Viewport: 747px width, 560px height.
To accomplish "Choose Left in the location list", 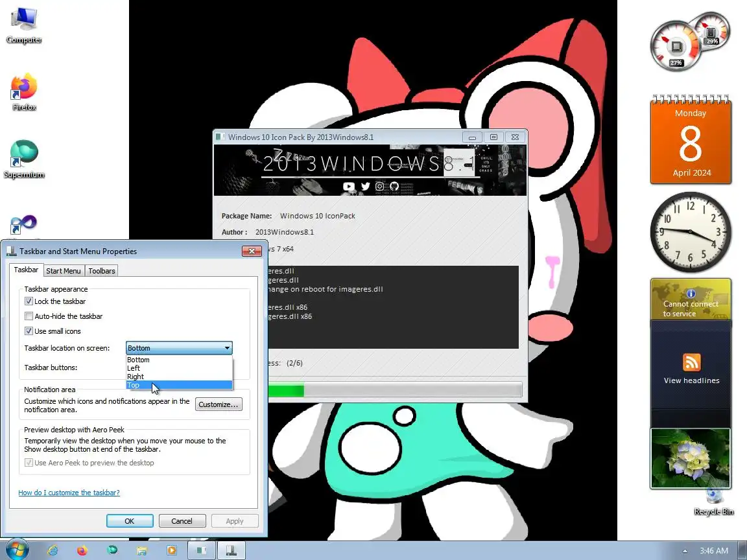I will [x=179, y=368].
